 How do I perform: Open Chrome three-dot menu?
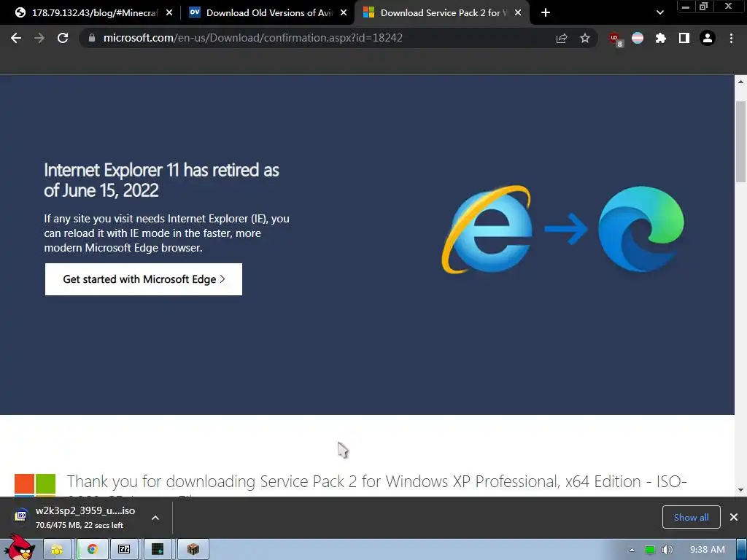coord(731,38)
